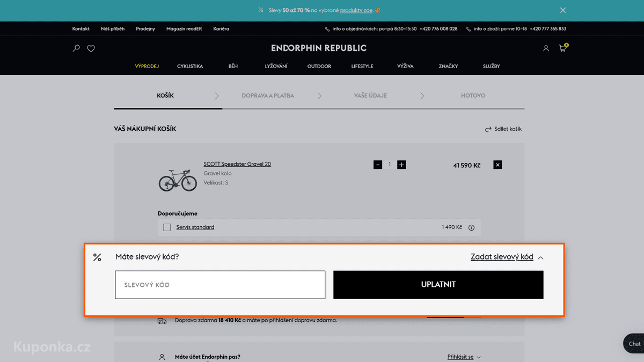Open the search magnifier icon
Screen dimensions: 644x362
click(76, 48)
